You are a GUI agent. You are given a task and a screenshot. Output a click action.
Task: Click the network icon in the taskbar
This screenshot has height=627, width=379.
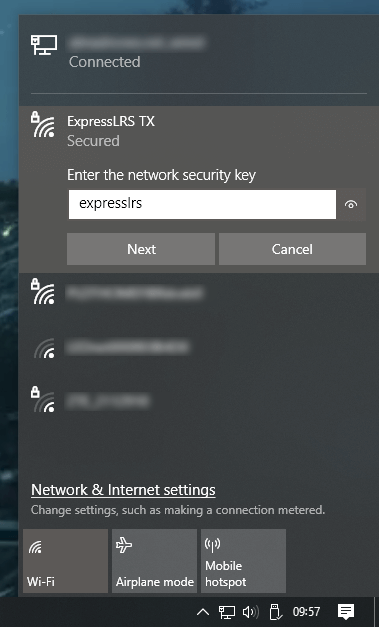tap(227, 612)
